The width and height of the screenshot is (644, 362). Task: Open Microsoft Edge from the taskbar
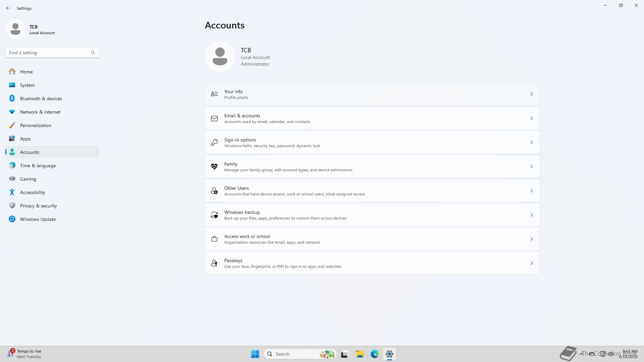coord(374,354)
